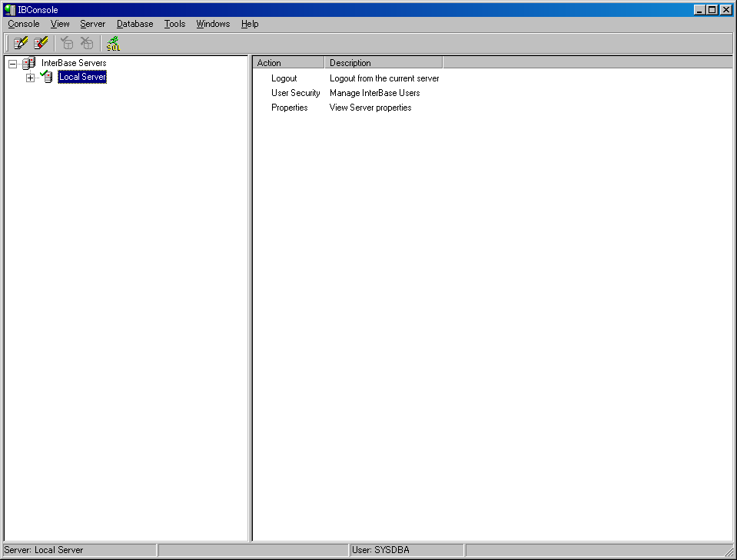Select Local Server label in tree
Viewport: 737px width, 560px height.
(82, 77)
